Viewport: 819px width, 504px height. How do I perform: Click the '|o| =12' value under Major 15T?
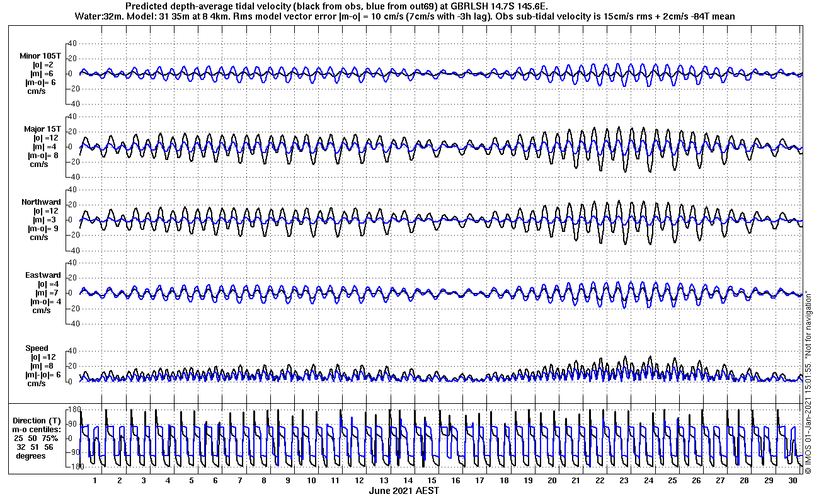pyautogui.click(x=46, y=138)
